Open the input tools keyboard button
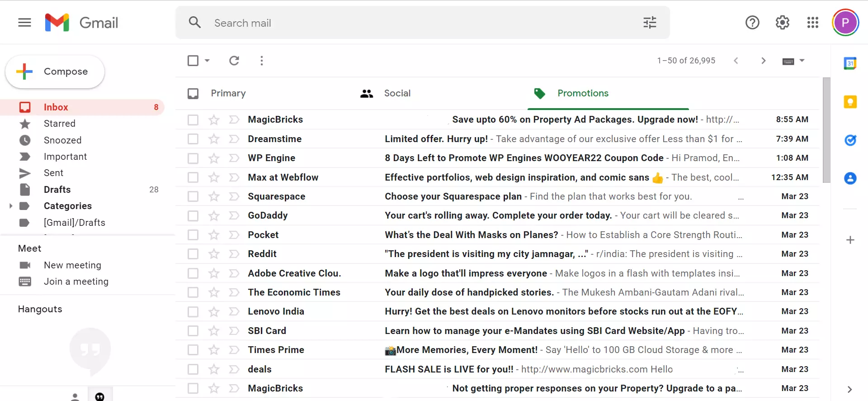The width and height of the screenshot is (868, 401). (788, 61)
